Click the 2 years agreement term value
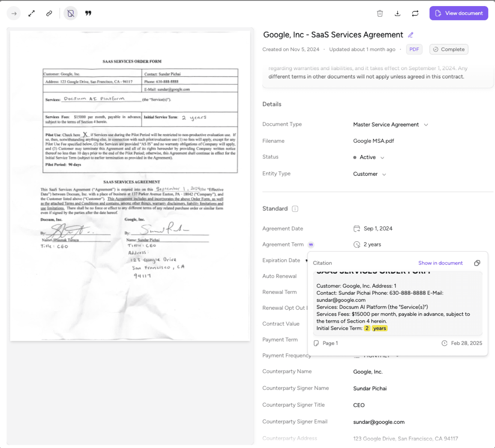Image resolution: width=495 pixels, height=448 pixels. tap(372, 244)
